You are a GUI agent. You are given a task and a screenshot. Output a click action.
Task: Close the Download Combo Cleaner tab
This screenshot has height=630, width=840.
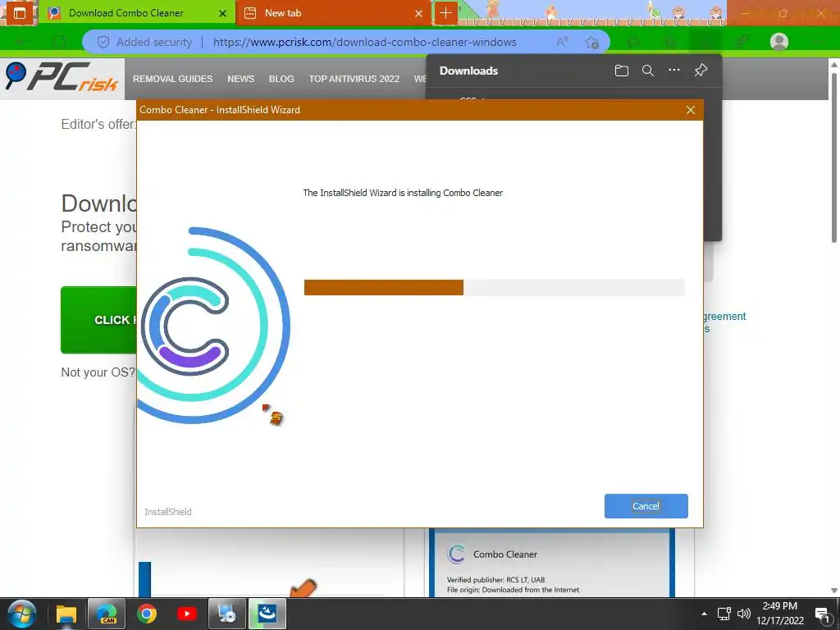point(222,13)
